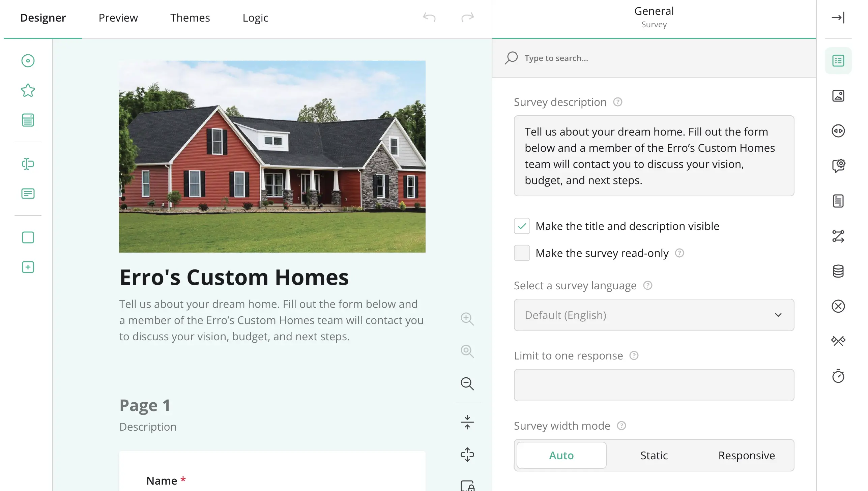Open the Themes tab
This screenshot has height=491, width=868.
pyautogui.click(x=190, y=18)
